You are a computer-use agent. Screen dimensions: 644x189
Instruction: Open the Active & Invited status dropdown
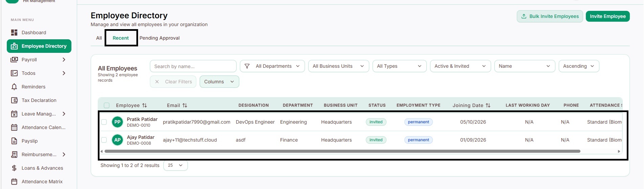461,66
